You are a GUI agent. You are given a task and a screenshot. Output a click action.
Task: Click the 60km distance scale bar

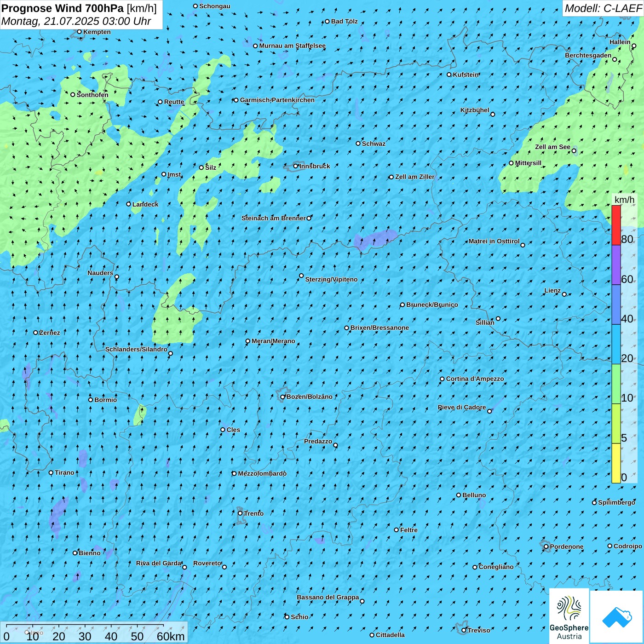(85, 626)
